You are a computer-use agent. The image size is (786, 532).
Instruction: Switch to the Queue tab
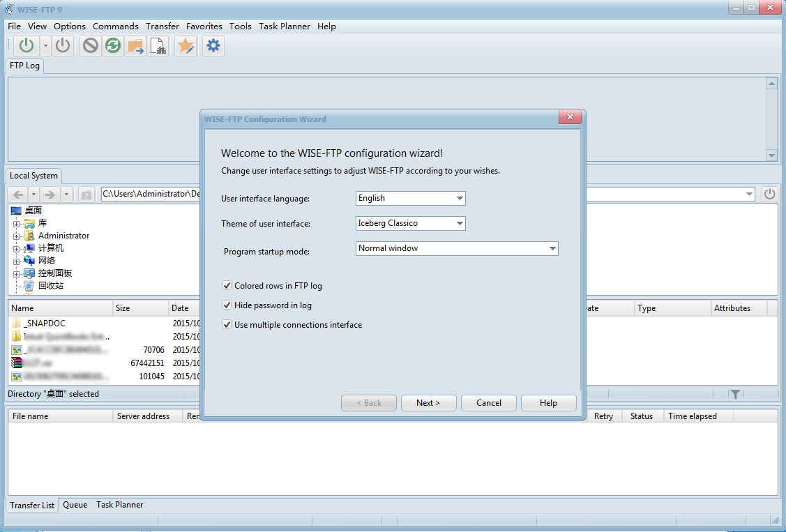coord(75,505)
